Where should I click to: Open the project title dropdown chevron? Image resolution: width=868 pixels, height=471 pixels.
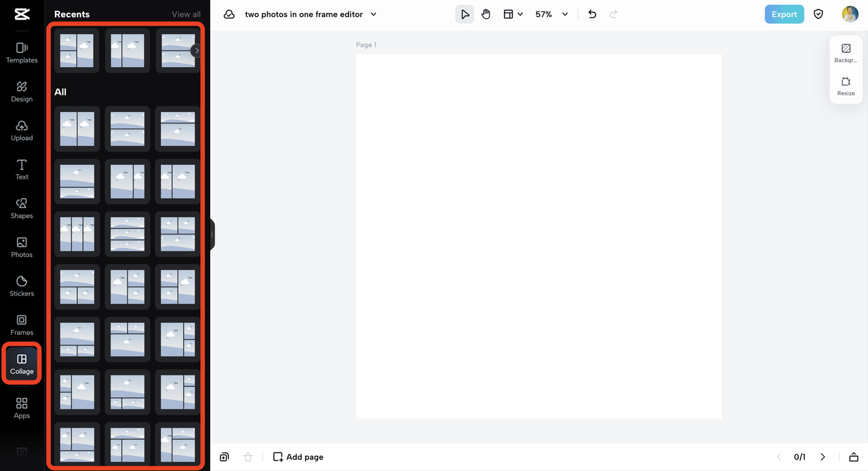point(374,14)
